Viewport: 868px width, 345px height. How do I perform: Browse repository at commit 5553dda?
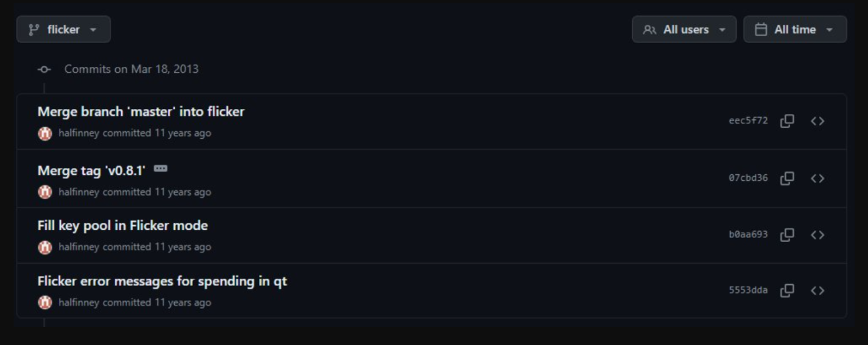pyautogui.click(x=817, y=291)
